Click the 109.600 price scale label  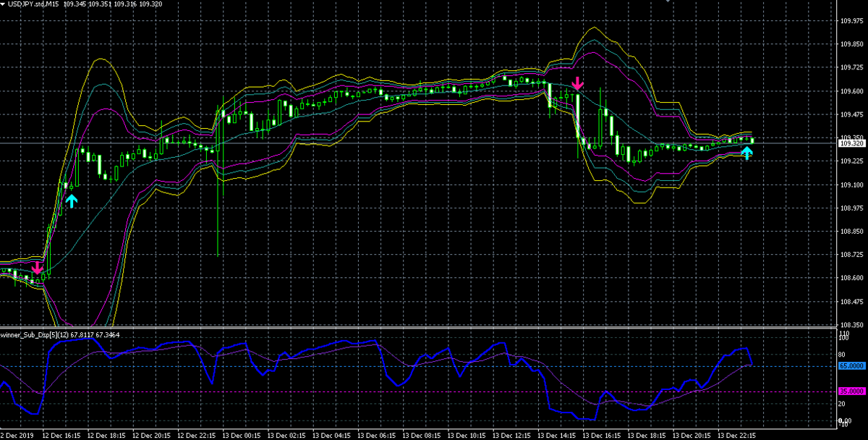[852, 91]
